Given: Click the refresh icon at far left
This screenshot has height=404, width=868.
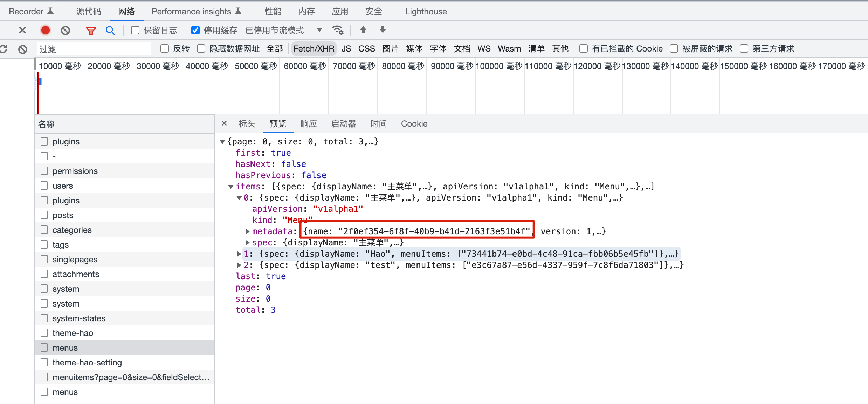Looking at the screenshot, I should 4,49.
